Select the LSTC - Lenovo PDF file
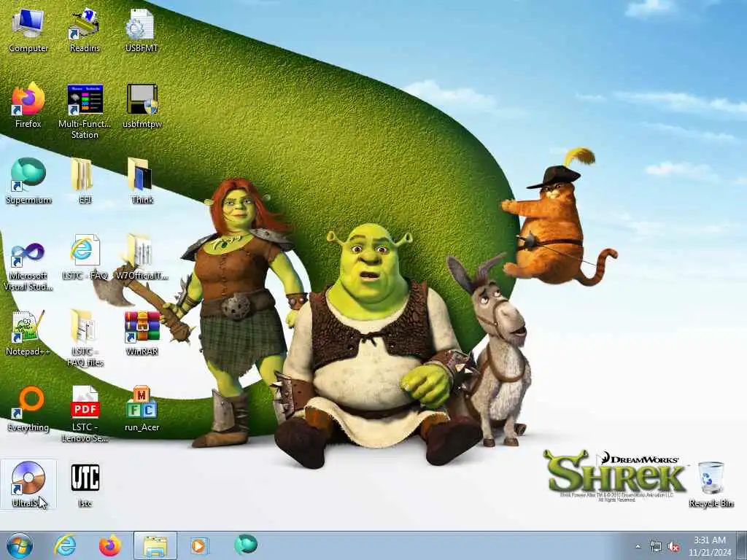Image resolution: width=747 pixels, height=560 pixels. tap(85, 414)
